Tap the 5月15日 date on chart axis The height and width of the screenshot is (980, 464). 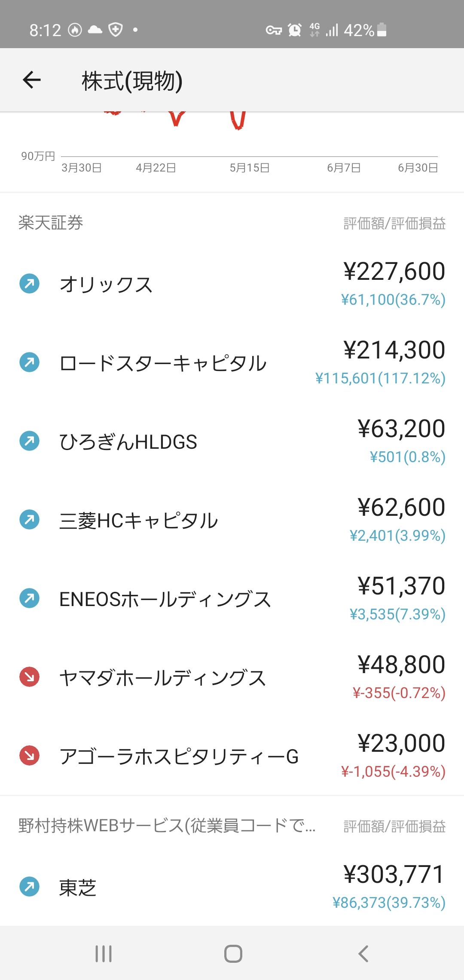pos(250,168)
